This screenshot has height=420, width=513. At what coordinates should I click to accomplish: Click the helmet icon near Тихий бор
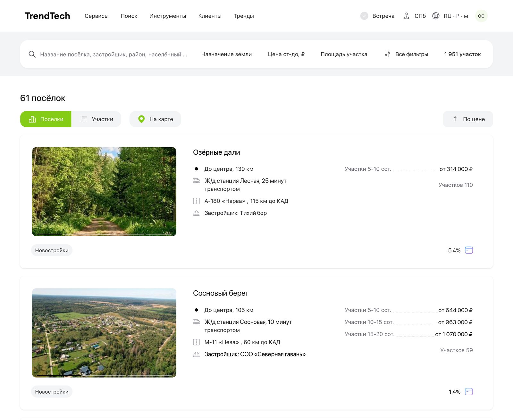196,213
